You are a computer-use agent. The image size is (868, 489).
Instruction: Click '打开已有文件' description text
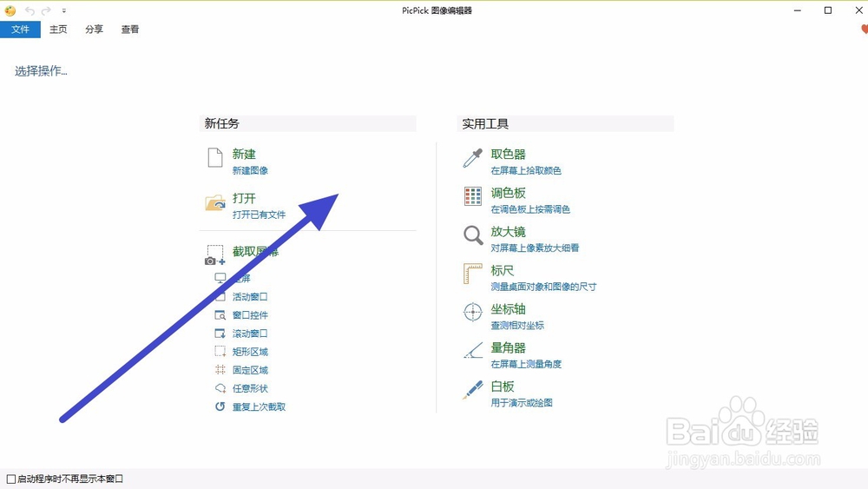259,215
